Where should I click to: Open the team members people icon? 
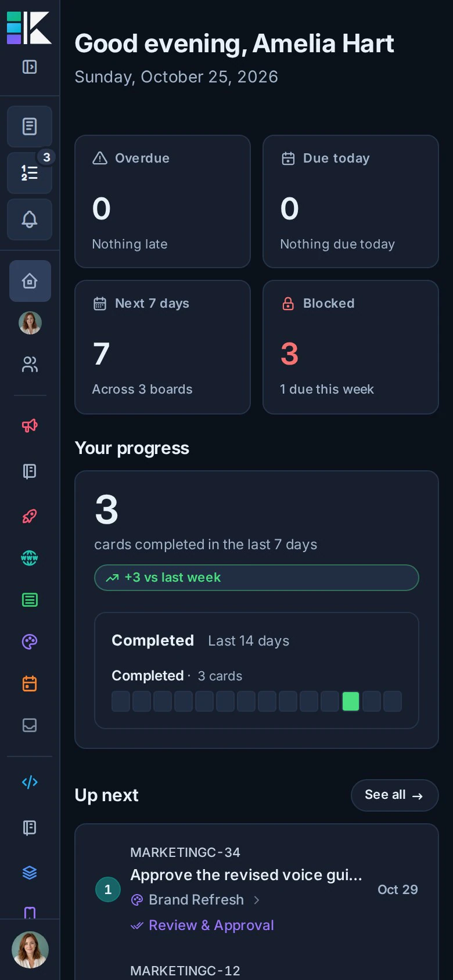coord(30,365)
